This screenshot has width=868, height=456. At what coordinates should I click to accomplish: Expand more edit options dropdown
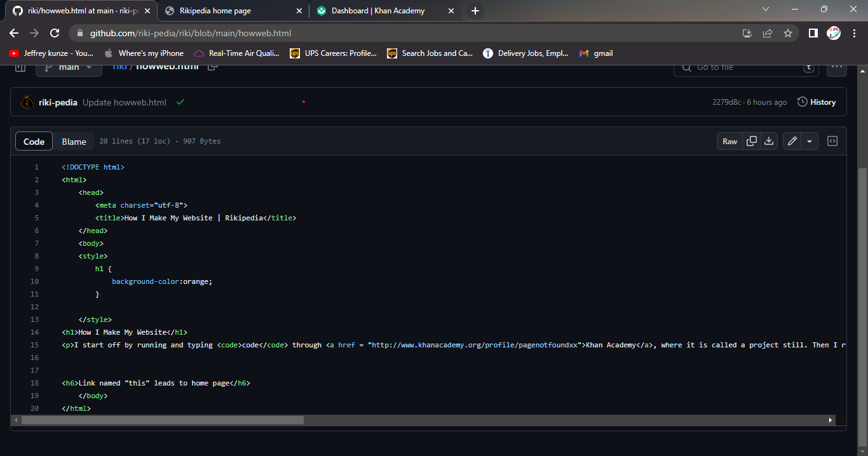coord(809,141)
